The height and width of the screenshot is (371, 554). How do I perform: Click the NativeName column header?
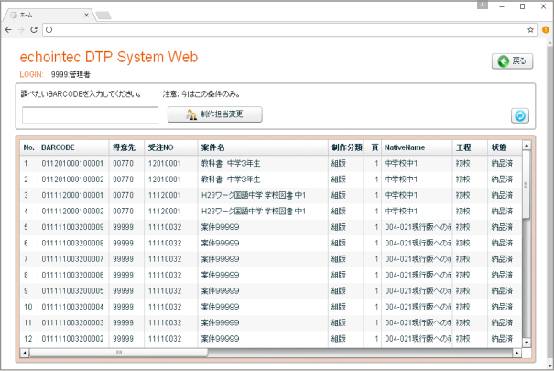[417, 148]
